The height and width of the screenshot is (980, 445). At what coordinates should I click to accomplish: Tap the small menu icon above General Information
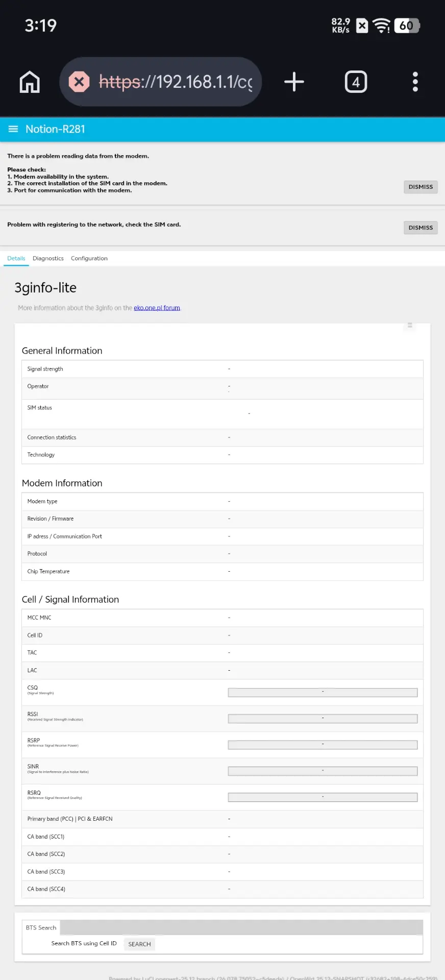(x=410, y=325)
